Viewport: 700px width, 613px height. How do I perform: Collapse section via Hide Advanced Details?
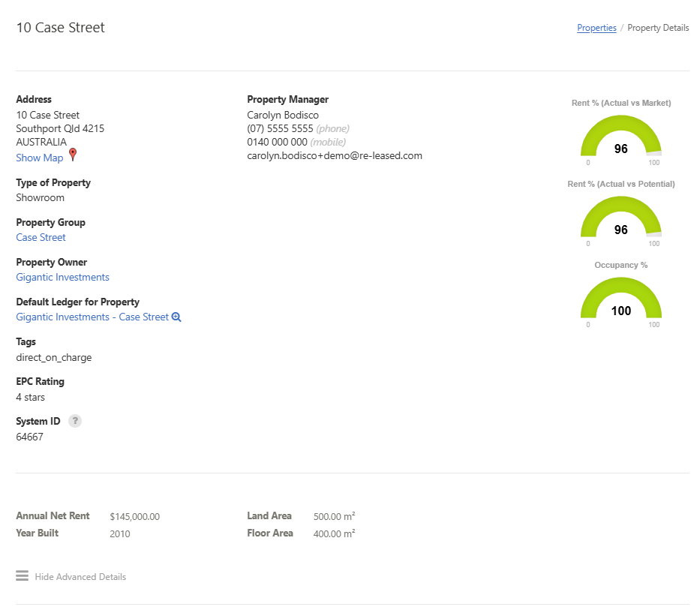[80, 577]
